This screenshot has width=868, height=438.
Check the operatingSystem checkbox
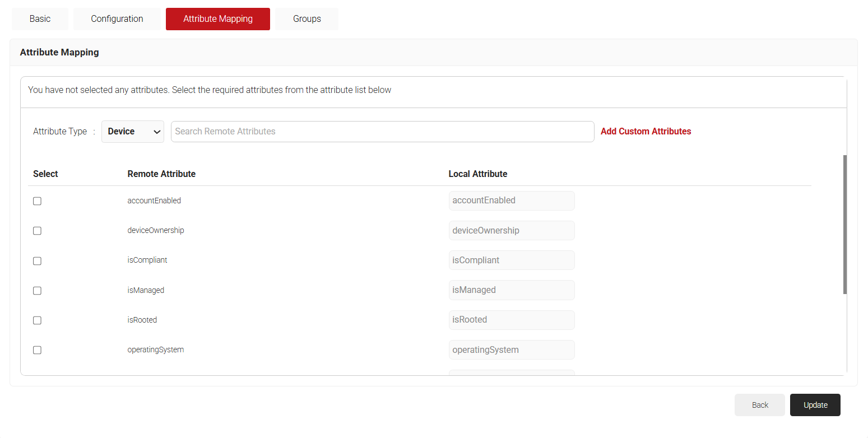(x=37, y=350)
